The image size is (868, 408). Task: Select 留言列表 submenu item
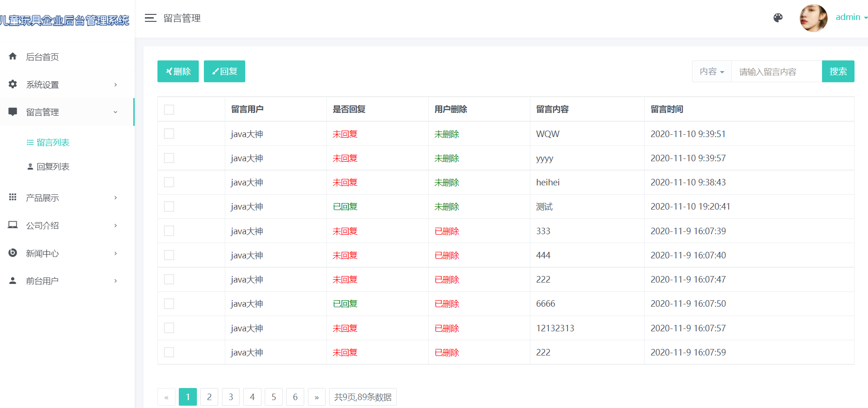[x=53, y=142]
